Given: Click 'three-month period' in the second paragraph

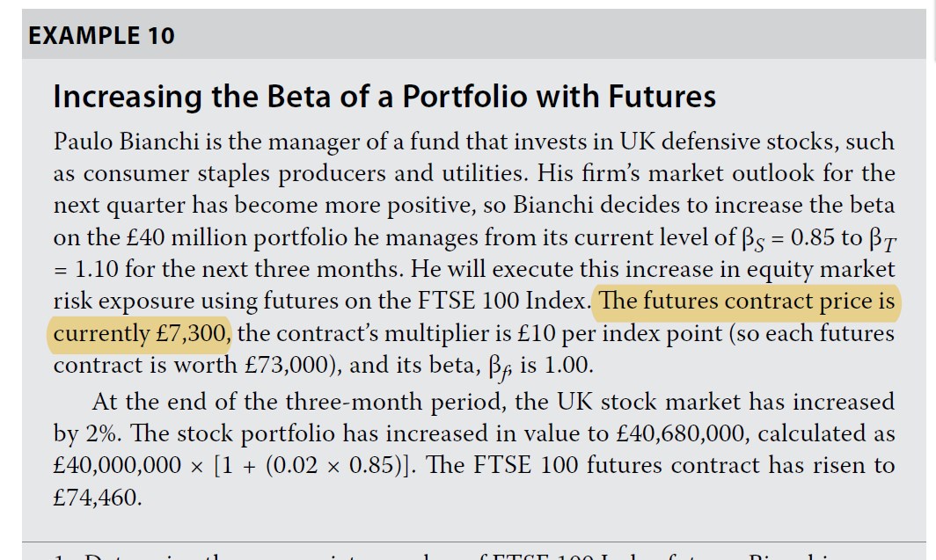Looking at the screenshot, I should point(380,403).
